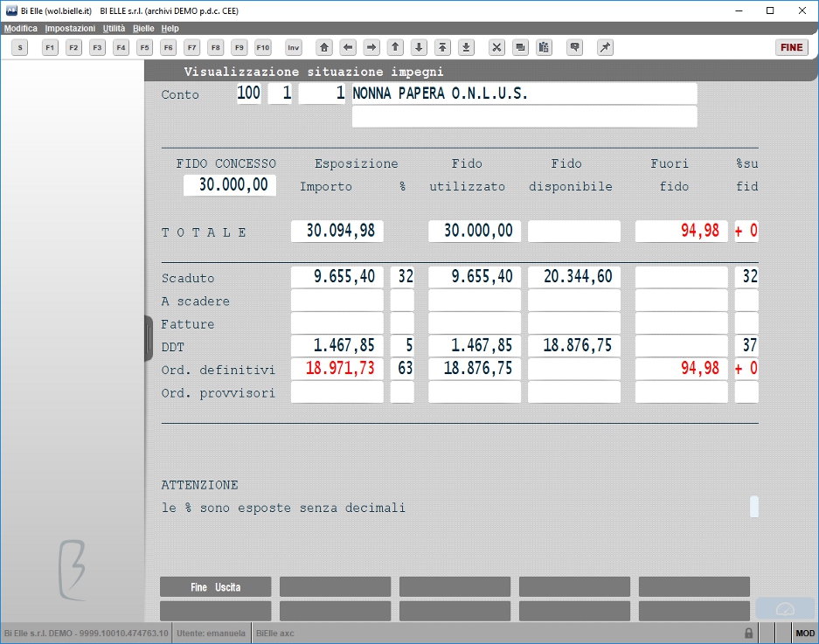Click the left arrow icon
Screen dimensions: 819x644
tap(348, 47)
